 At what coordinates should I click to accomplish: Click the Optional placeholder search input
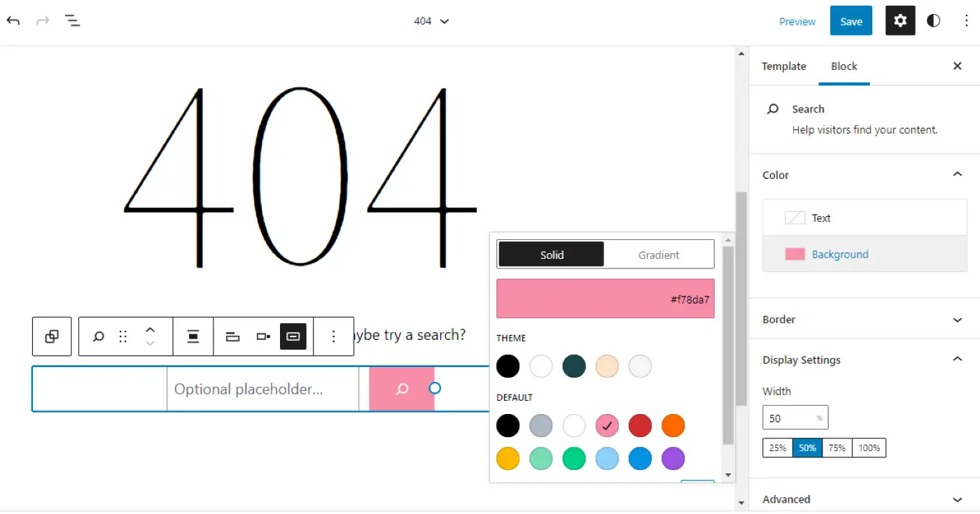[263, 389]
